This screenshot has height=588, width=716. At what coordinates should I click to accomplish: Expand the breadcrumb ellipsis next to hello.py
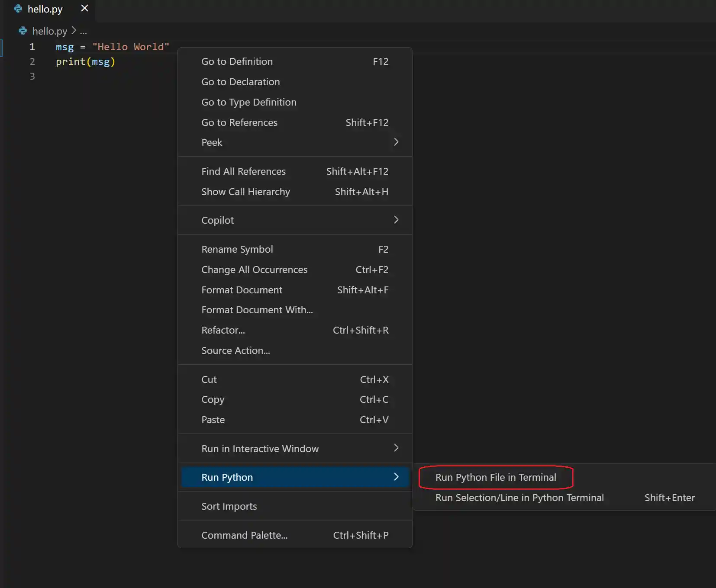coord(84,32)
